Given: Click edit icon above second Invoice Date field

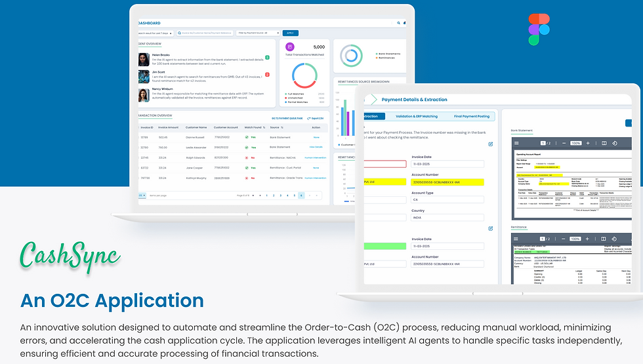Looking at the screenshot, I should pyautogui.click(x=491, y=229).
